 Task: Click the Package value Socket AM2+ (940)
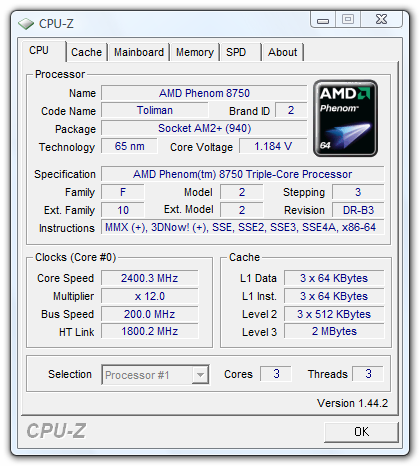click(x=204, y=128)
